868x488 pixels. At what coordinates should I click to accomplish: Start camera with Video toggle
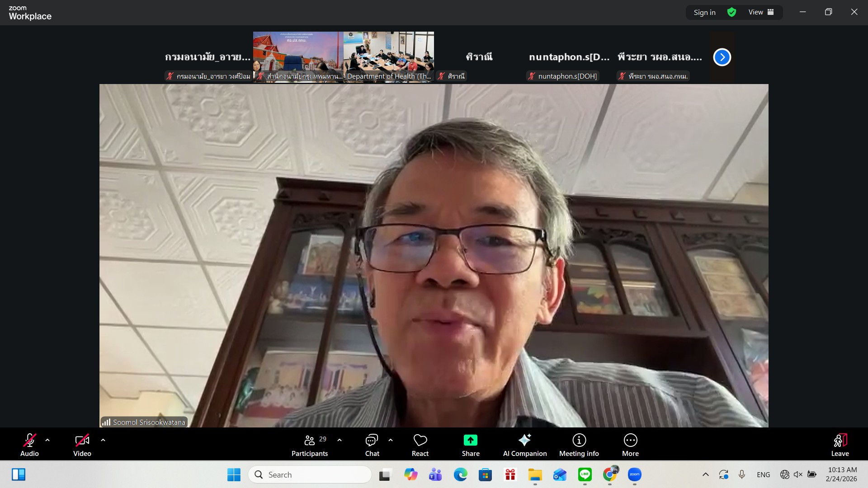pyautogui.click(x=82, y=440)
